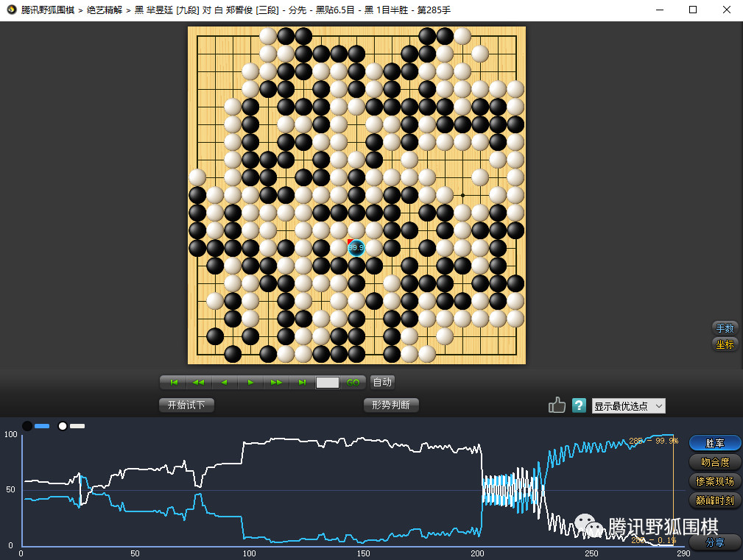Screen dimensions: 743x560
Task: Switch to the 吻合度 tab
Action: tap(715, 462)
